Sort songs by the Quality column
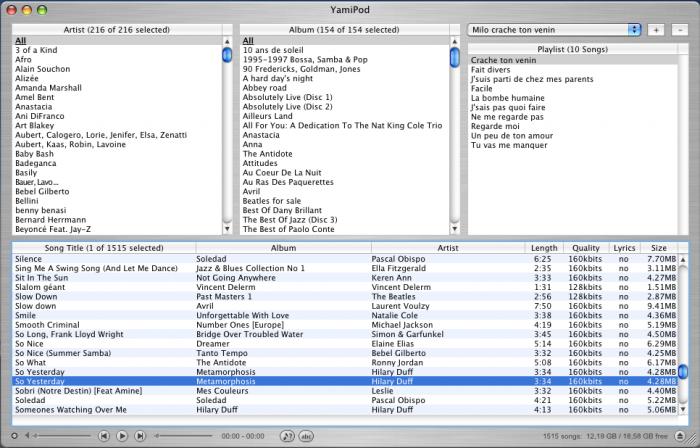The width and height of the screenshot is (700, 448). point(585,247)
